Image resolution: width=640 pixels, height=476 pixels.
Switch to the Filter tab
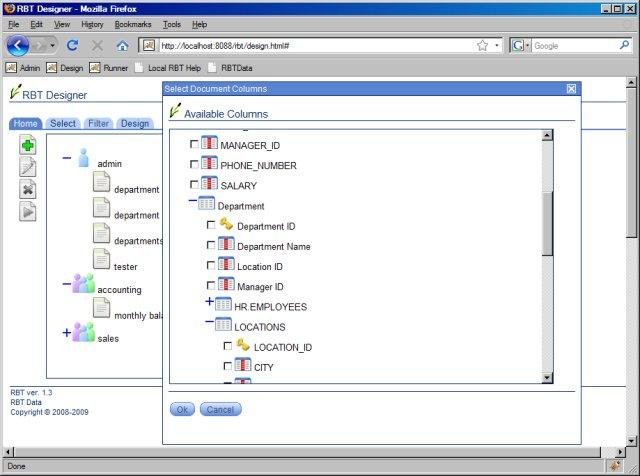point(98,123)
